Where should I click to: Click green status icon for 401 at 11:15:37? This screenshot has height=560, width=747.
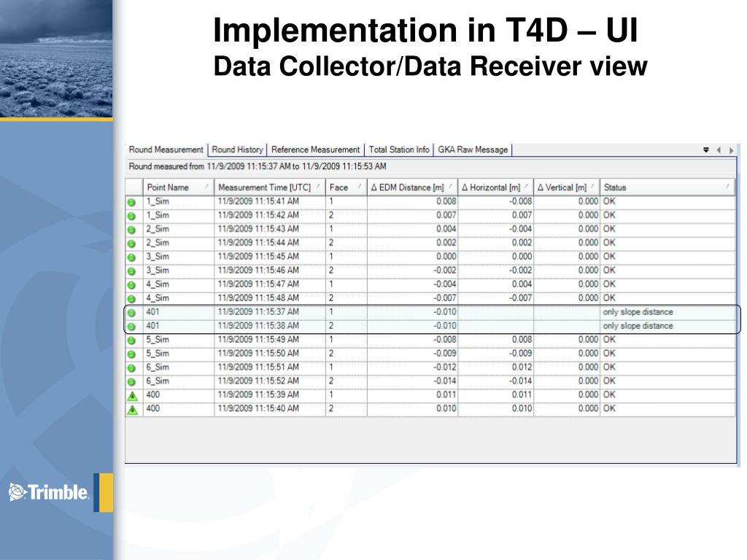pyautogui.click(x=132, y=313)
